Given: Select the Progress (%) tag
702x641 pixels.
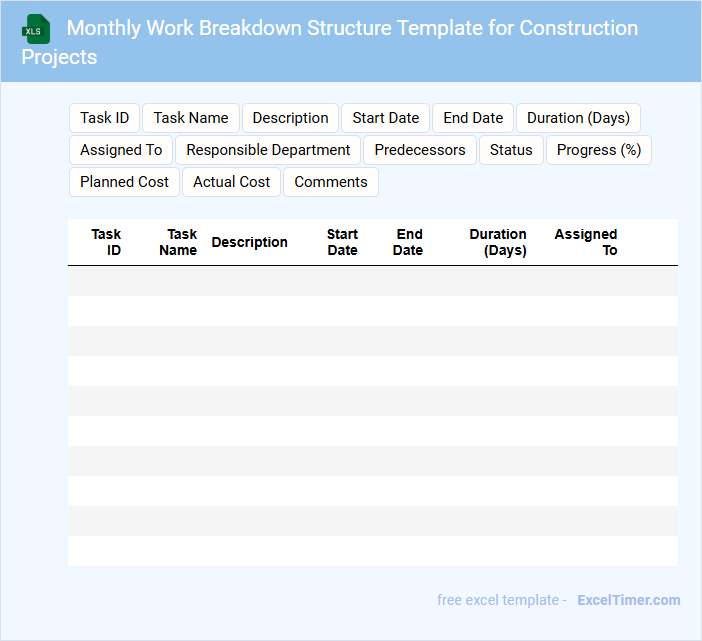Looking at the screenshot, I should 598,150.
